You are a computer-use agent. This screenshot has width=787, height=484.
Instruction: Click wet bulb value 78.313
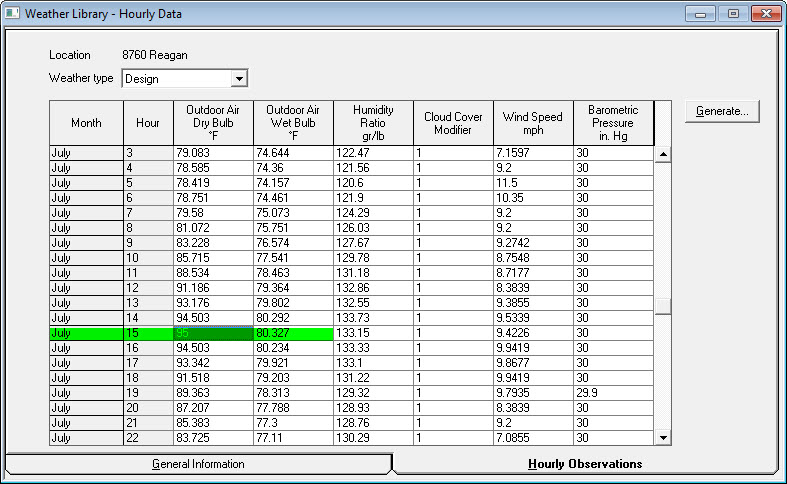293,393
